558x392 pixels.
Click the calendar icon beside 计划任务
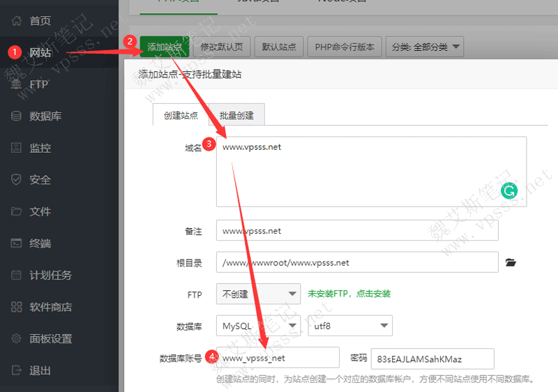[x=17, y=275]
